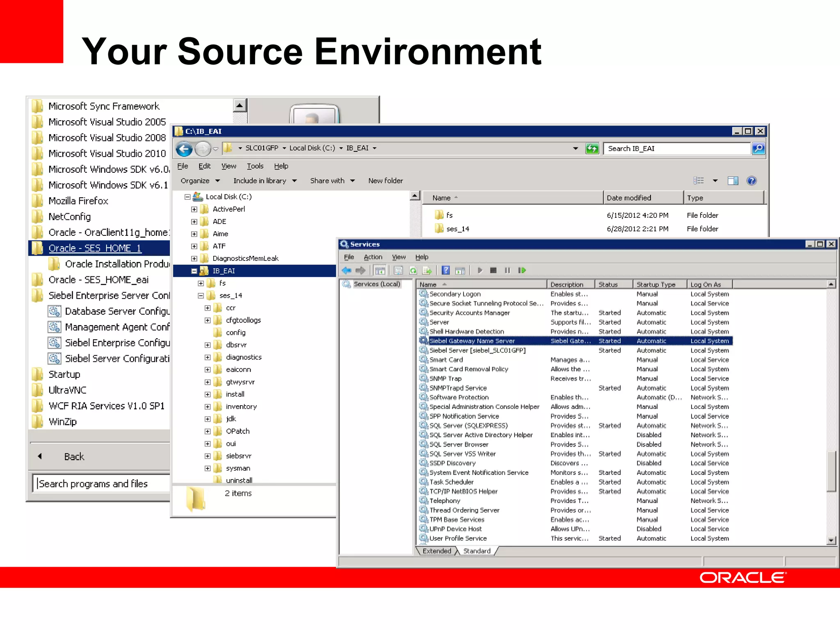Open Siebel Enterprise Configuration shortcut

(x=109, y=342)
